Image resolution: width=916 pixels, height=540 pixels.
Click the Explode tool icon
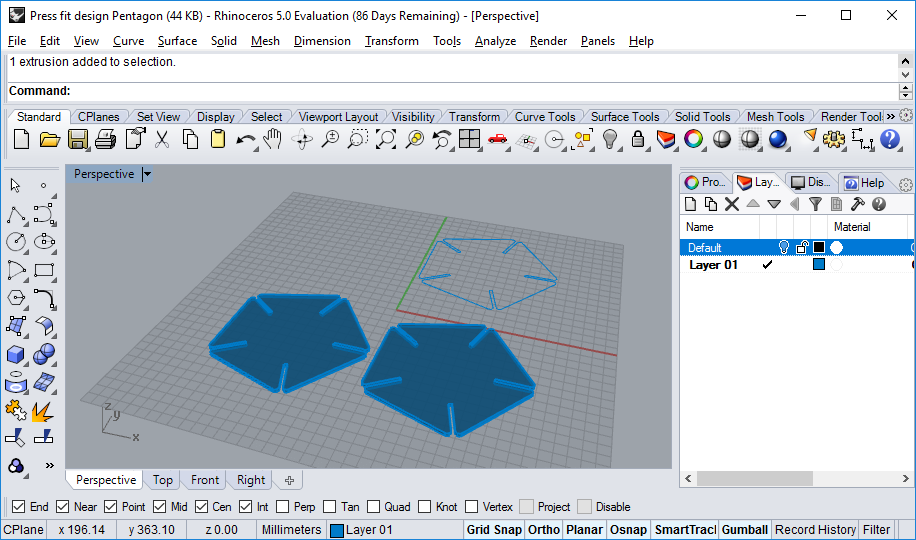[44, 411]
